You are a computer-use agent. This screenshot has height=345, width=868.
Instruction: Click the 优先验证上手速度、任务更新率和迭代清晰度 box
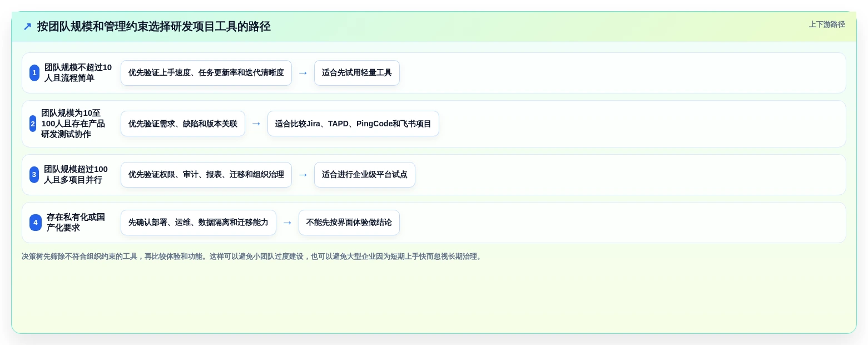(x=206, y=73)
